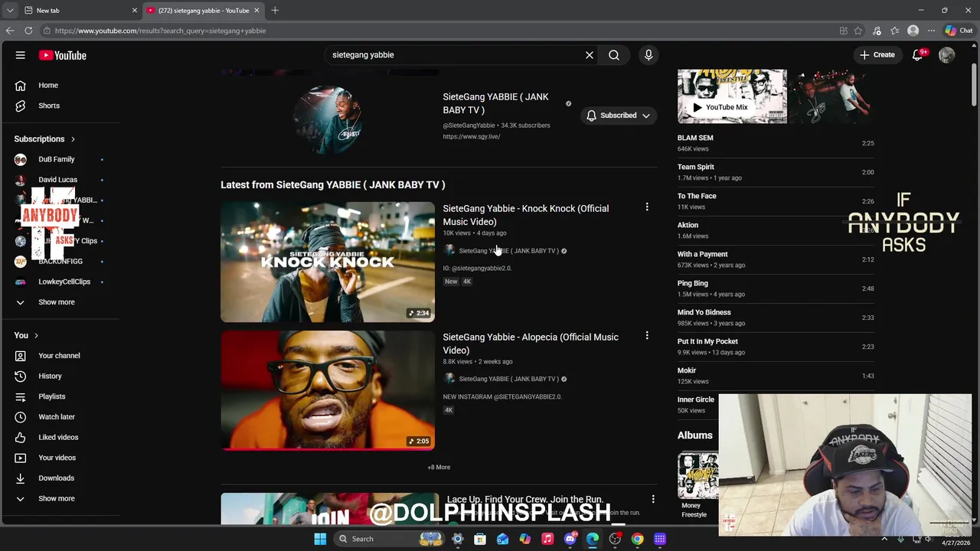Go back to previous page
The height and width of the screenshot is (551, 980).
coord(10,31)
